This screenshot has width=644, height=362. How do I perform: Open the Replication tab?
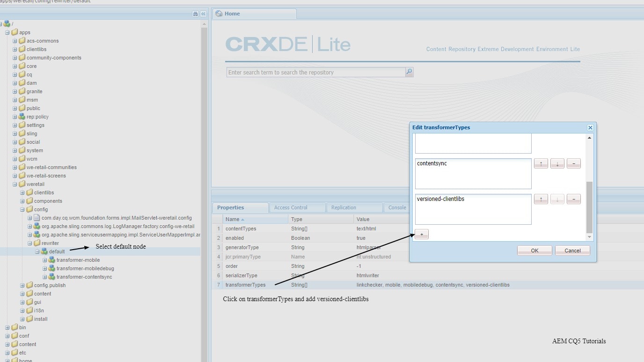pos(354,207)
